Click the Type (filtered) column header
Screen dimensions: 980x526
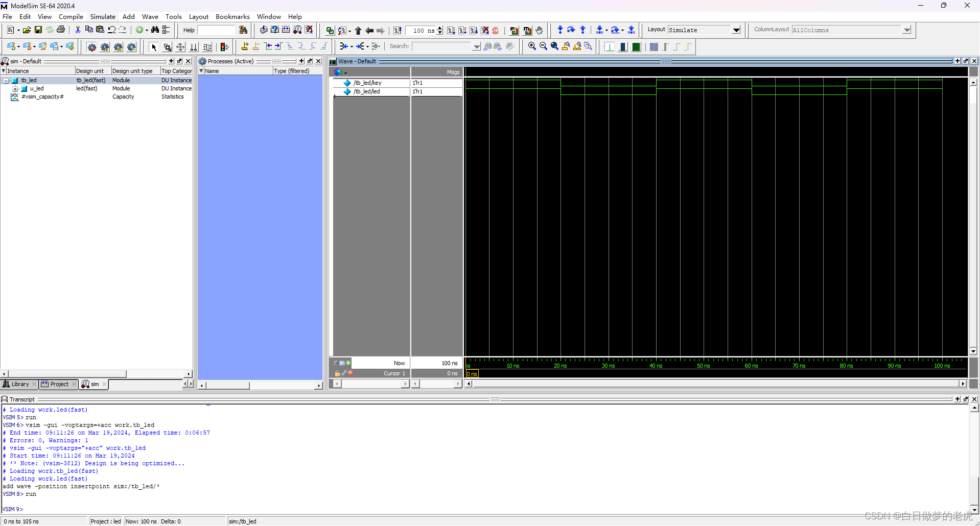click(x=297, y=71)
